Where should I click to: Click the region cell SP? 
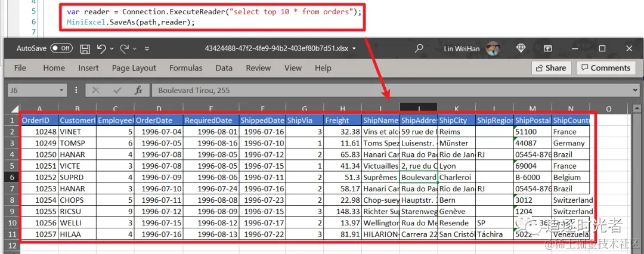pyautogui.click(x=494, y=223)
